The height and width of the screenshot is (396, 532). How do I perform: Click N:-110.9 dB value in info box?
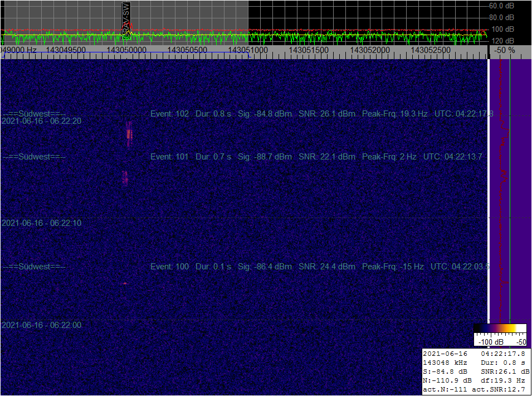pos(447,380)
